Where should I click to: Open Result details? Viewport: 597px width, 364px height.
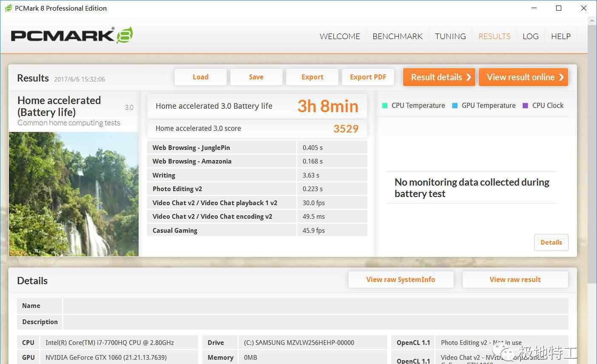(x=439, y=77)
